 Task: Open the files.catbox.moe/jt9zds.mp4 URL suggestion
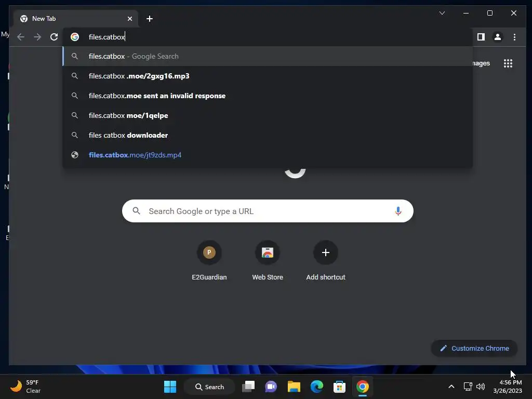tap(268, 155)
